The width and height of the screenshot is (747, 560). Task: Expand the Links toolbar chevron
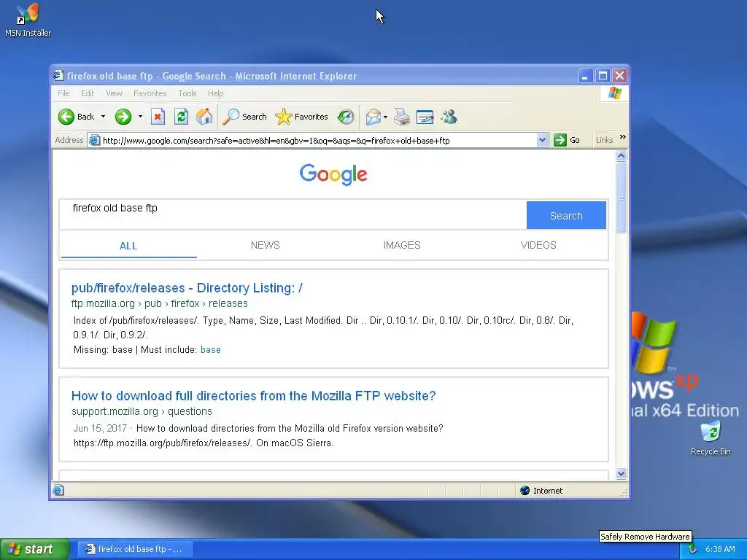622,137
